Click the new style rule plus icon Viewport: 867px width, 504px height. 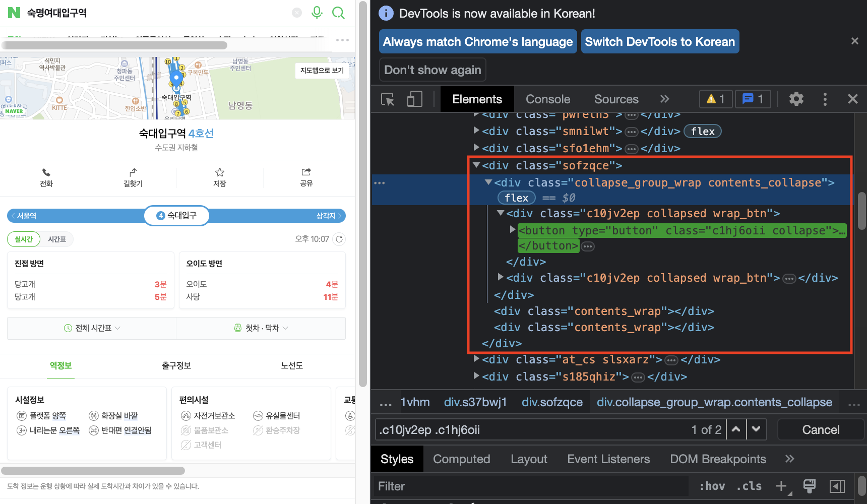click(782, 486)
